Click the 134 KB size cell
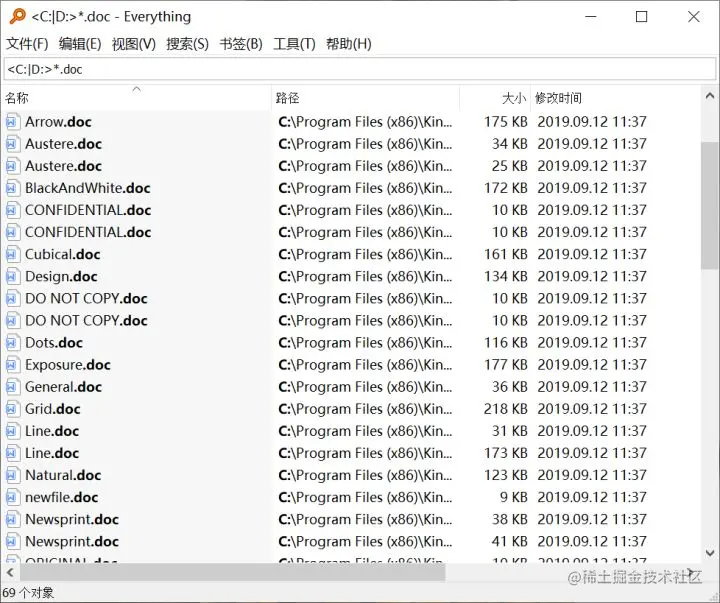This screenshot has height=603, width=720. click(506, 276)
